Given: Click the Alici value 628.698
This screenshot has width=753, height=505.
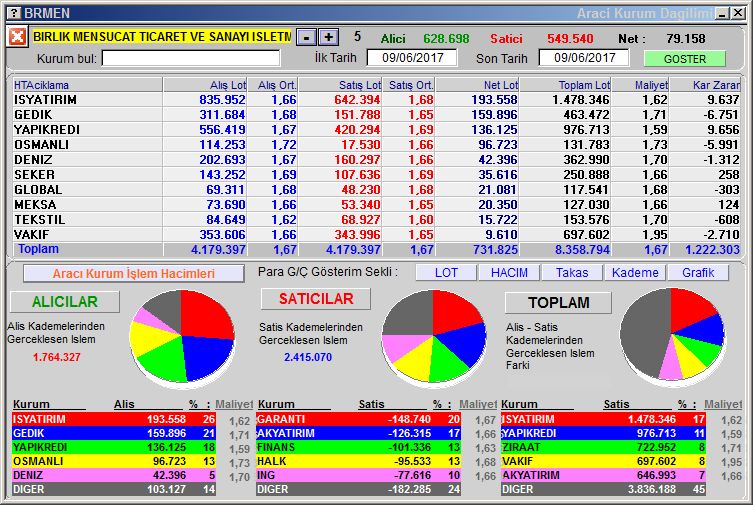Looking at the screenshot, I should 446,38.
